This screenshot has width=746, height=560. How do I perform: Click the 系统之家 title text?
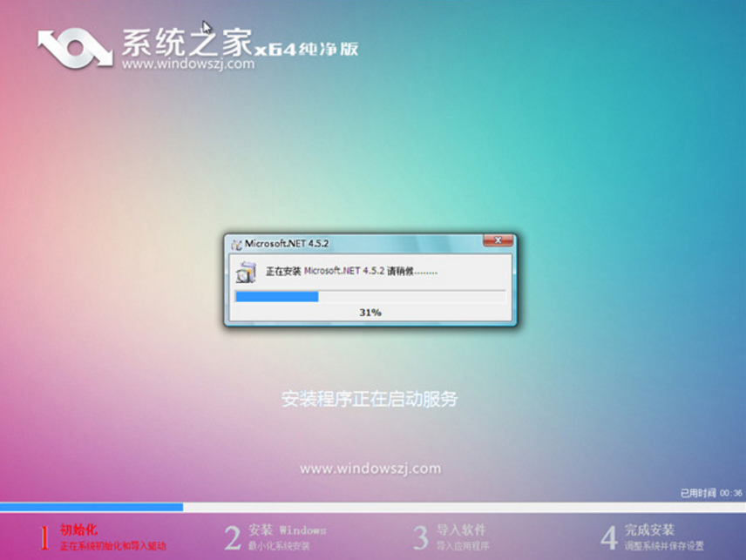pos(186,42)
